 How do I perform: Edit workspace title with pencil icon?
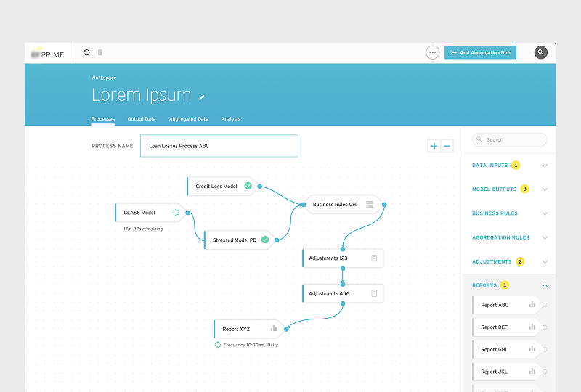[202, 97]
